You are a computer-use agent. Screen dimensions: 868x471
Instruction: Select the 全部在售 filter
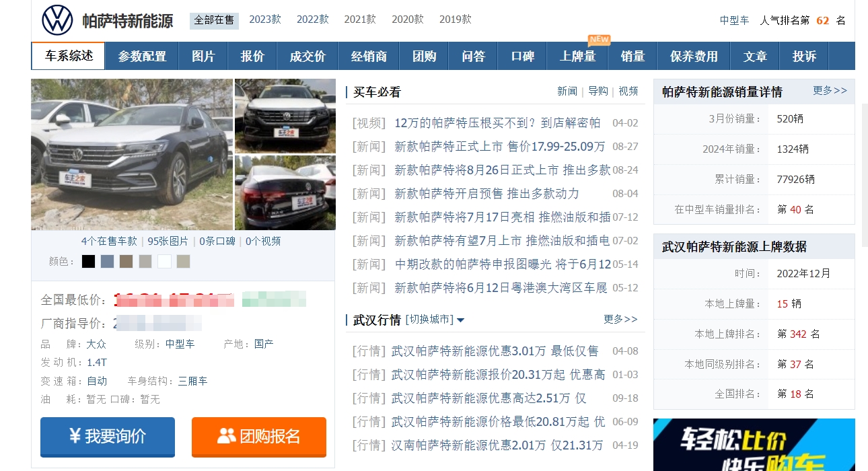(214, 20)
